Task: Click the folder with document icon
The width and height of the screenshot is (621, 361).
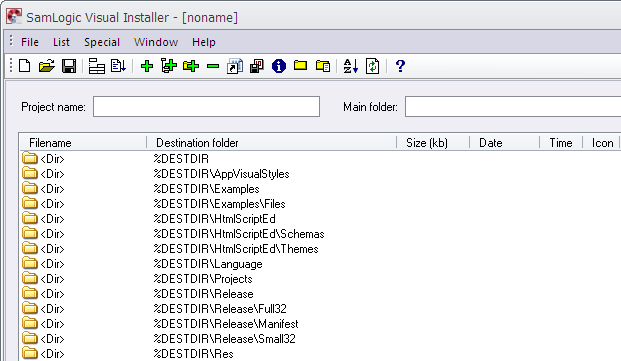Action: pyautogui.click(x=323, y=66)
